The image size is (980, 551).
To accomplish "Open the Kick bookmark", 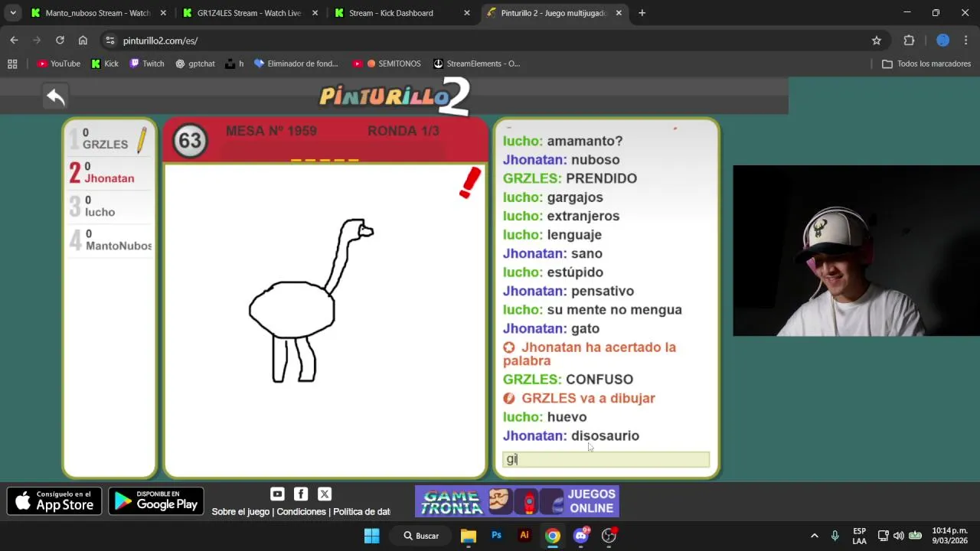I will click(105, 64).
